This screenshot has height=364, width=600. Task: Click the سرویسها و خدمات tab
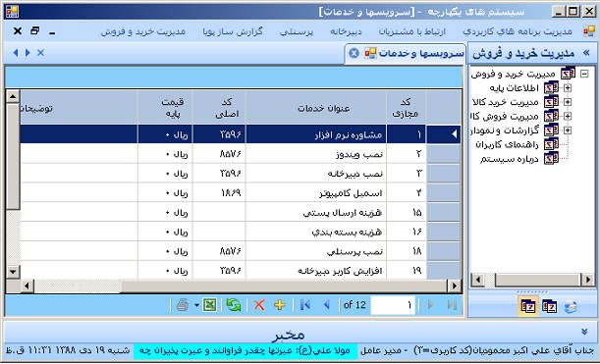click(x=406, y=53)
